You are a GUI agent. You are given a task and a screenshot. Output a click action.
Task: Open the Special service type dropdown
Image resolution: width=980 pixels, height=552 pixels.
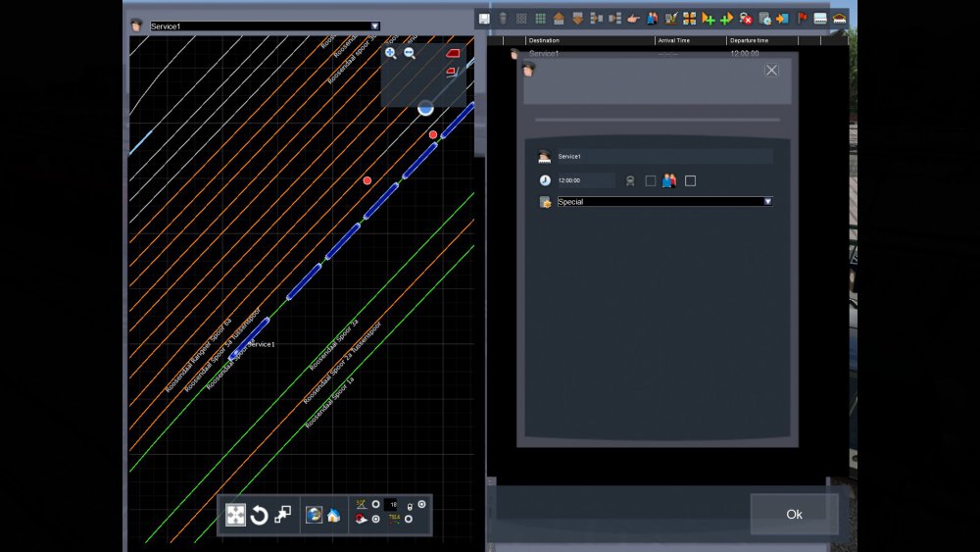coord(767,202)
